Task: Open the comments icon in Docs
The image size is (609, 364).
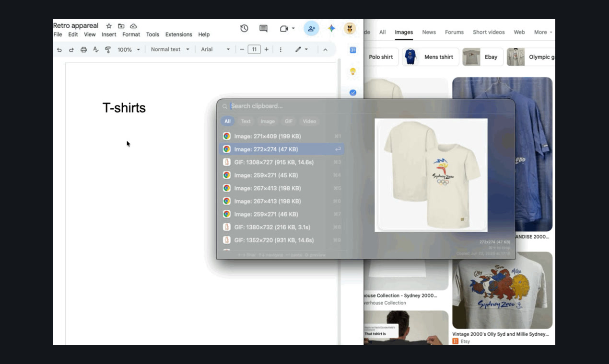Action: (263, 29)
